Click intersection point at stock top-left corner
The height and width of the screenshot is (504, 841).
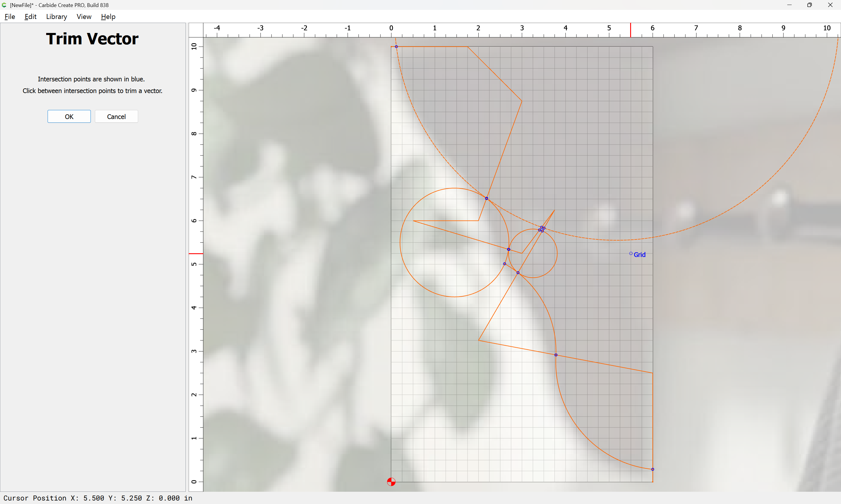pos(396,47)
